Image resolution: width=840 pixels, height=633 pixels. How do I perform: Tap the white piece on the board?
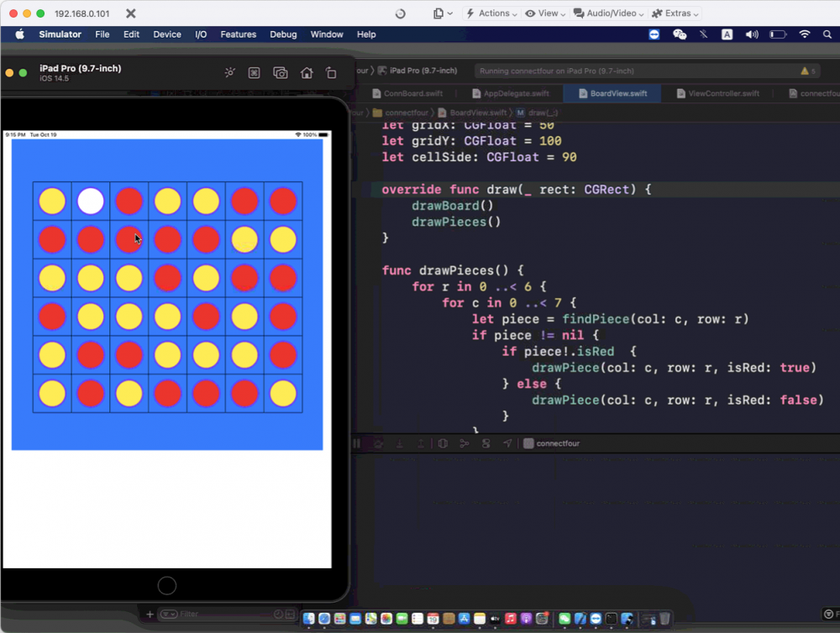91,201
